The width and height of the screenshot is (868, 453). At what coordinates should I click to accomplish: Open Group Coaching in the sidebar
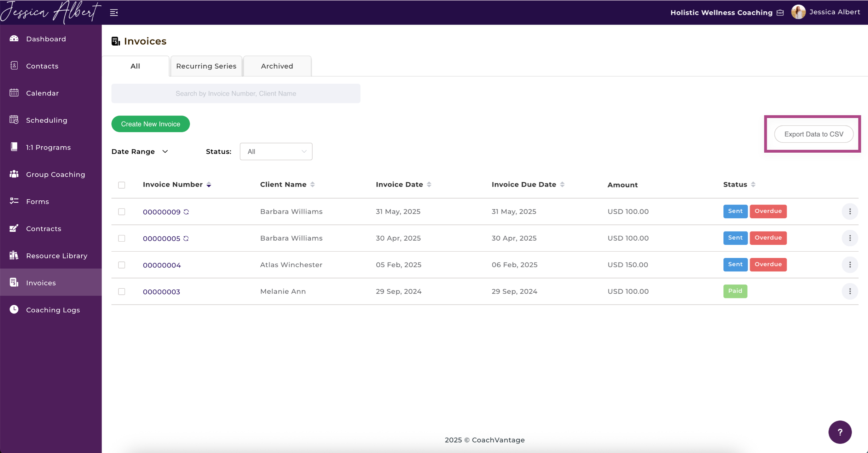(x=51, y=174)
